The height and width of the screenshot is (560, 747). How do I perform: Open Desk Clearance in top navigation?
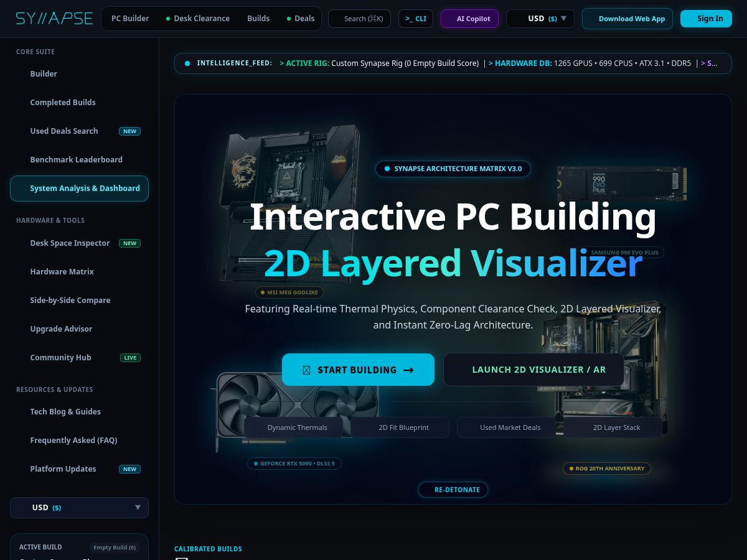click(x=198, y=19)
